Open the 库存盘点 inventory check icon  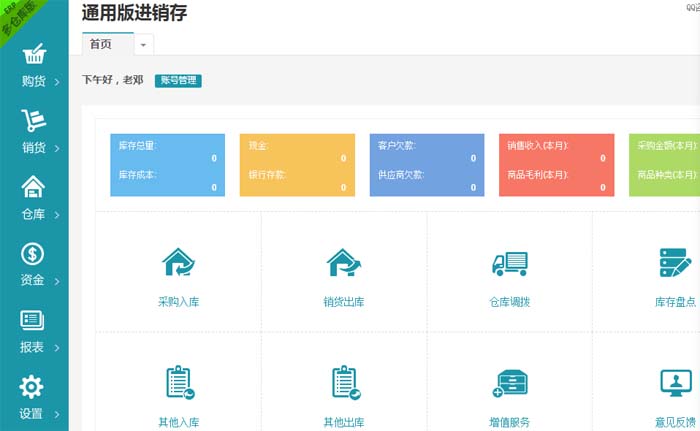click(x=674, y=263)
